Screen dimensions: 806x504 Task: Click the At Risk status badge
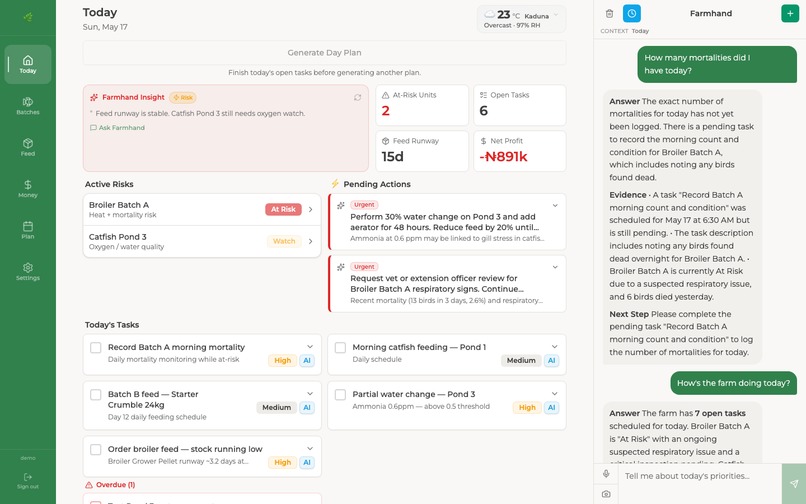click(283, 209)
